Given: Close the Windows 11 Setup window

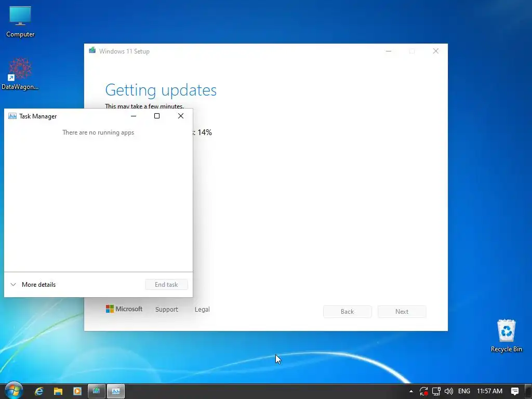Looking at the screenshot, I should click(436, 51).
